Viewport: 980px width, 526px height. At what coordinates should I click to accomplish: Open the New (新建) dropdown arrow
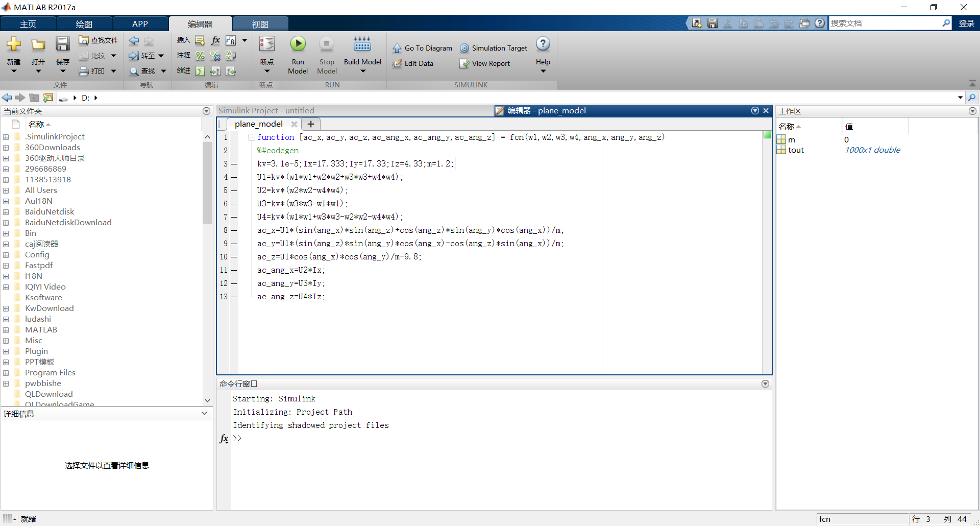[x=14, y=71]
